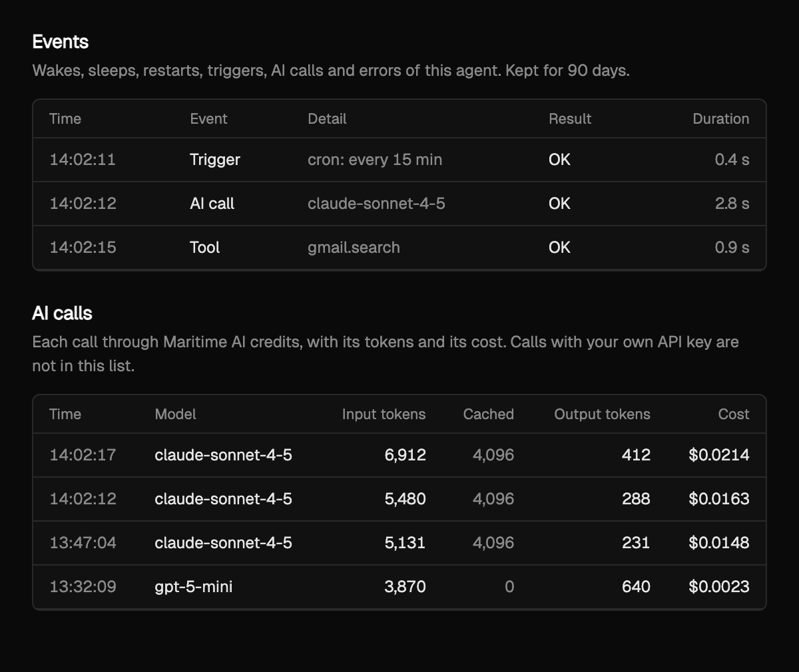The height and width of the screenshot is (672, 799).
Task: Click the AI calls section heading
Action: [x=62, y=313]
